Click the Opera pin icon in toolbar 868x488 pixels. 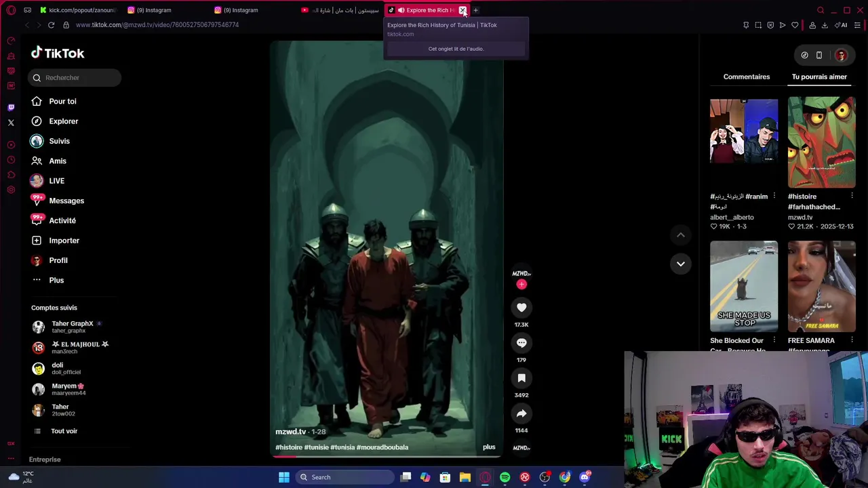point(746,25)
